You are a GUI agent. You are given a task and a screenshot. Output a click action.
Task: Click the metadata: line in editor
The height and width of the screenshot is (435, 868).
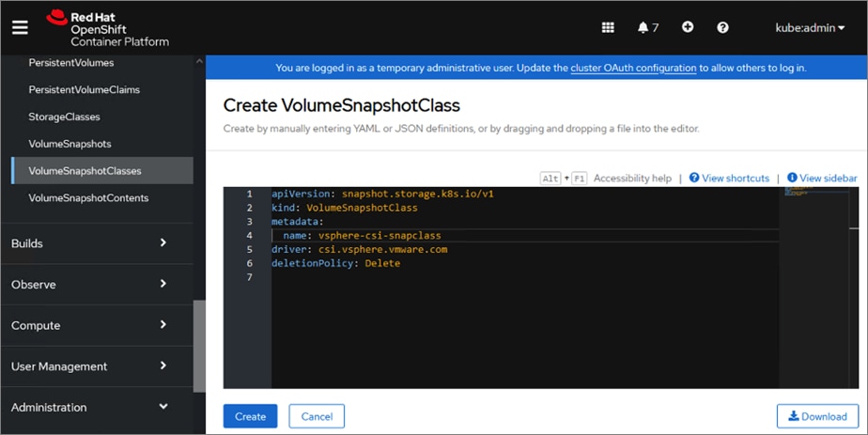[297, 222]
